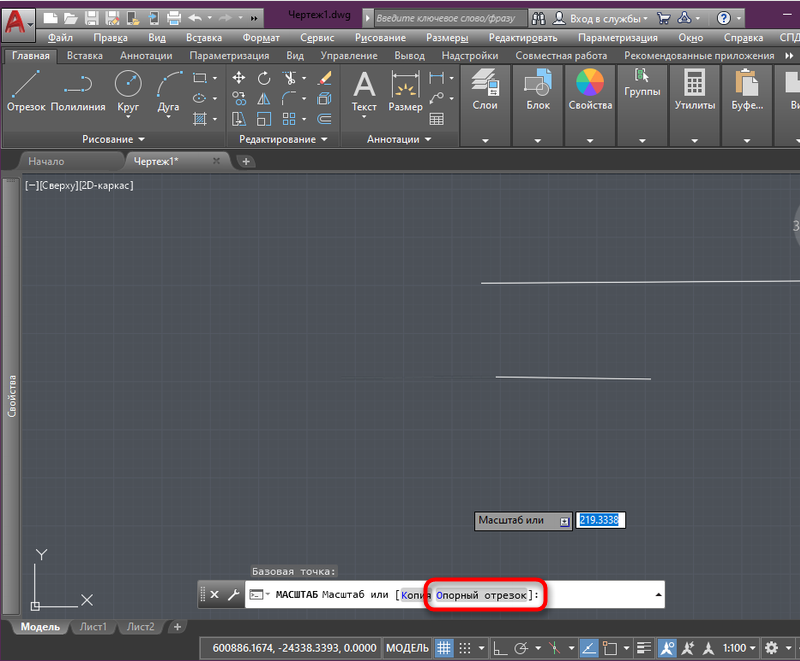Open the 1:100 annotation scale dropdown
The width and height of the screenshot is (800, 661).
pos(739,648)
